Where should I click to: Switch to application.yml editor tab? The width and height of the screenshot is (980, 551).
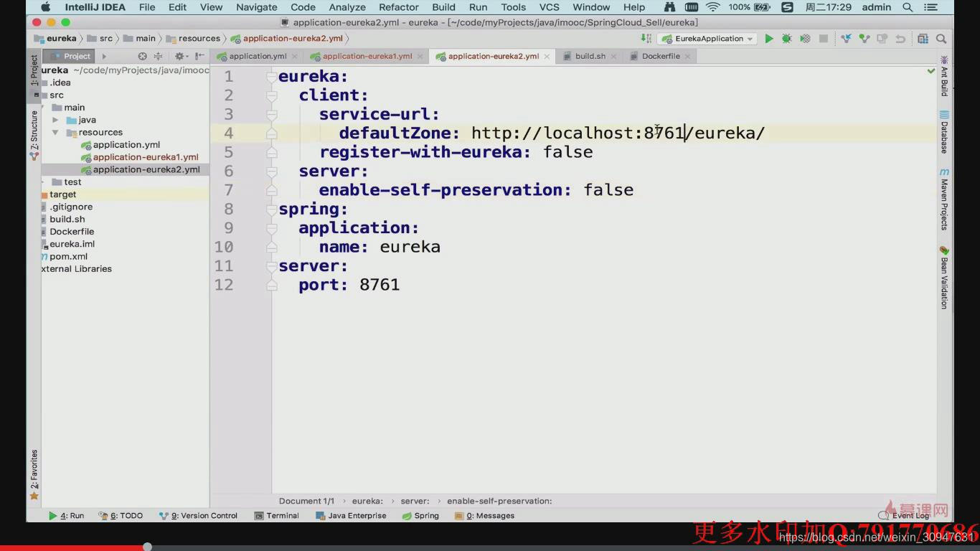tap(258, 56)
